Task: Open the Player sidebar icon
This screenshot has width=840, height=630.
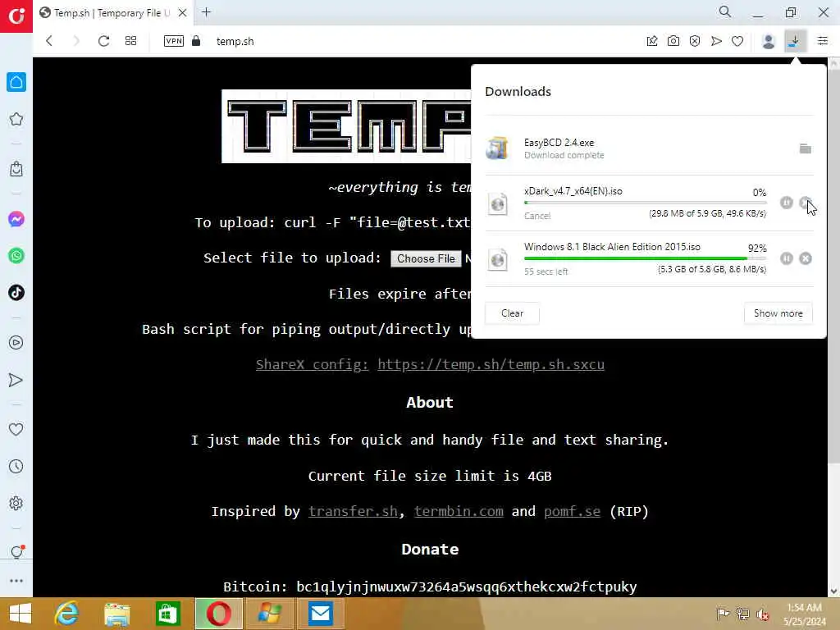Action: click(x=16, y=342)
